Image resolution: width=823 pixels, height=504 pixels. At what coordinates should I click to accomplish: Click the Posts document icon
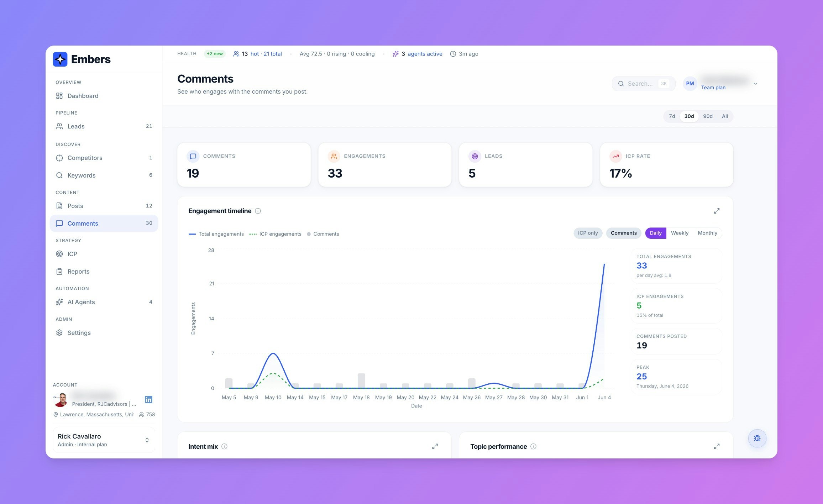point(59,206)
